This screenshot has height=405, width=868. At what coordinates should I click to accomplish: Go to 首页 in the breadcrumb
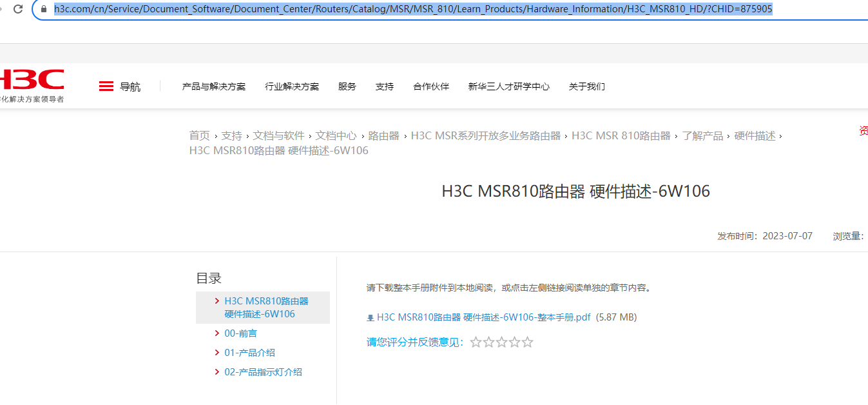pos(199,135)
